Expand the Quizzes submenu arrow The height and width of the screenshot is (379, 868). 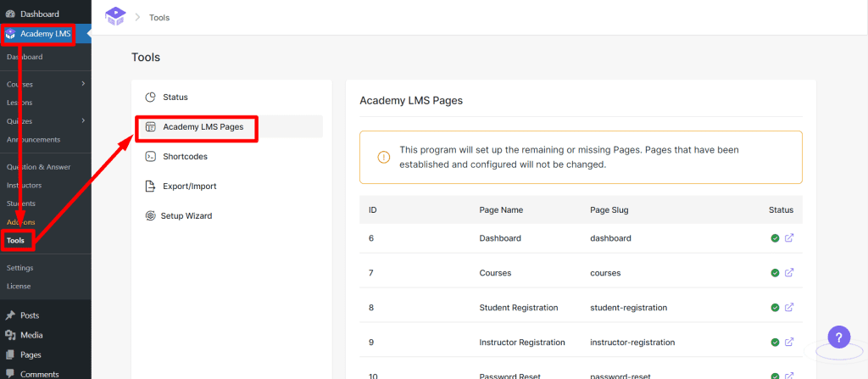pyautogui.click(x=83, y=120)
